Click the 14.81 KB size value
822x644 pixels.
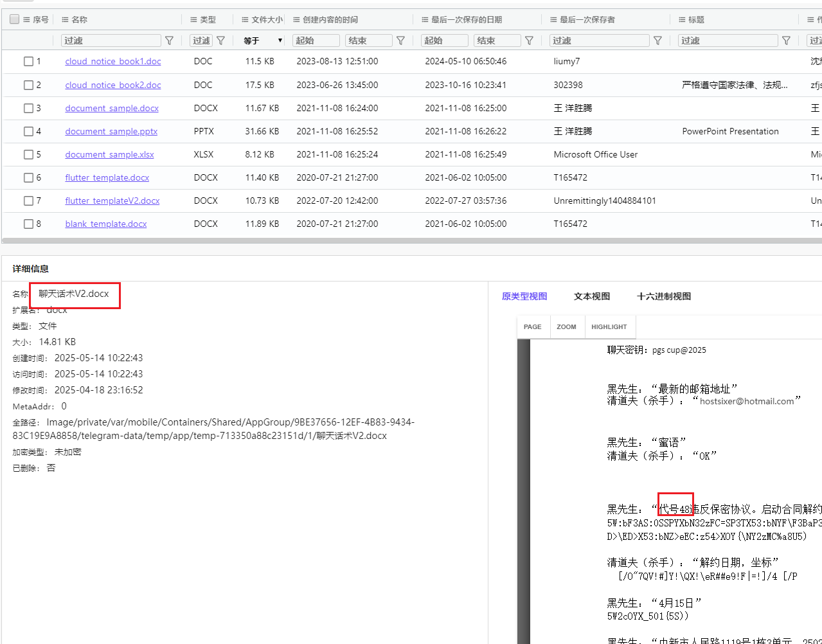[57, 342]
